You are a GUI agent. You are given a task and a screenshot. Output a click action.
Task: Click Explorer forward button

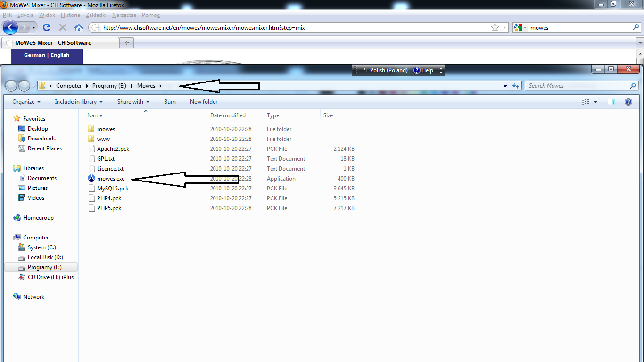(24, 86)
